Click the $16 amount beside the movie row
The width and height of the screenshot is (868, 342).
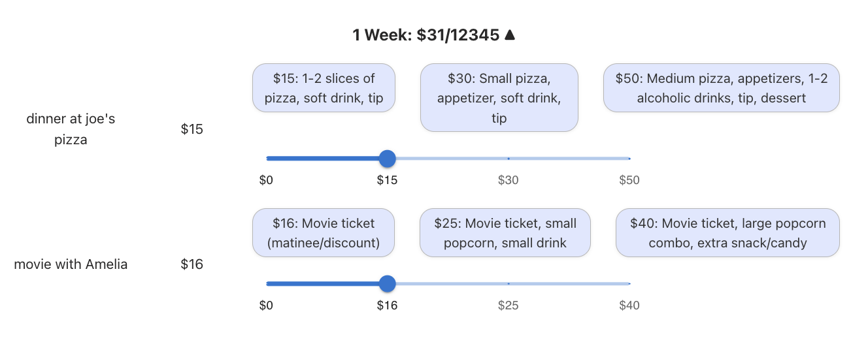192,264
